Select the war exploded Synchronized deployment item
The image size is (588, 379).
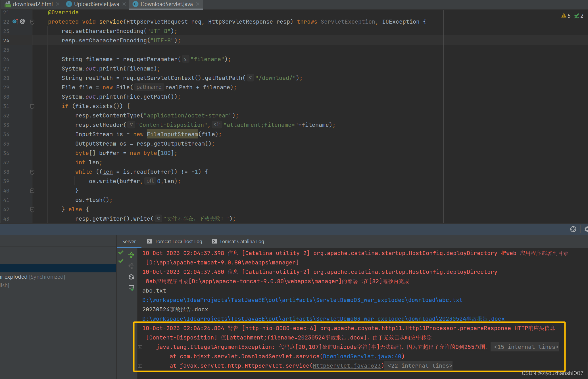tap(33, 277)
